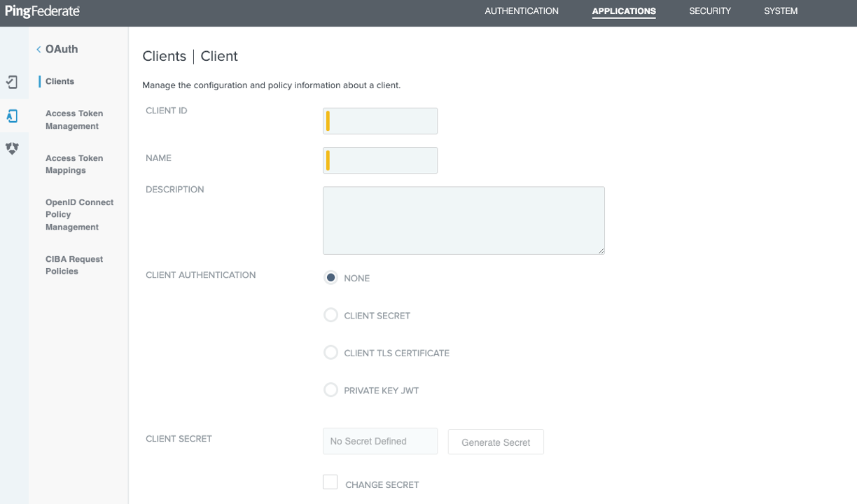Open Access Token Management
The width and height of the screenshot is (857, 504).
[74, 120]
